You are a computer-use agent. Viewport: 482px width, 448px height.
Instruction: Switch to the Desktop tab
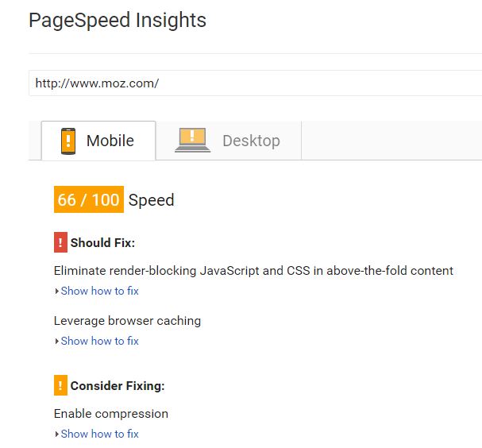[x=229, y=141]
